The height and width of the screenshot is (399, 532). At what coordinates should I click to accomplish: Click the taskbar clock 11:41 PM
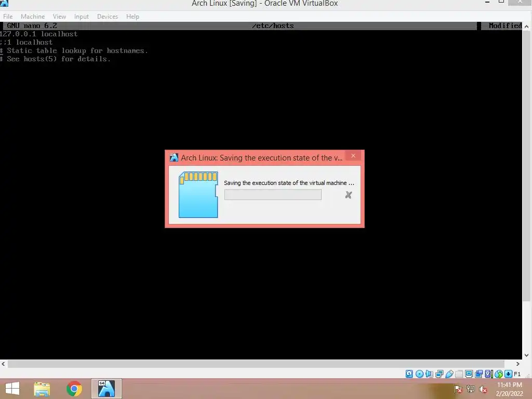(x=509, y=385)
